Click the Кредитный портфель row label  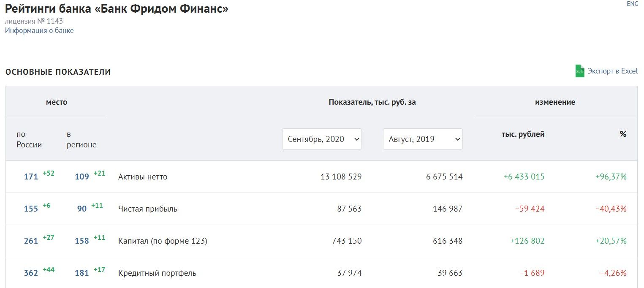coord(157,273)
